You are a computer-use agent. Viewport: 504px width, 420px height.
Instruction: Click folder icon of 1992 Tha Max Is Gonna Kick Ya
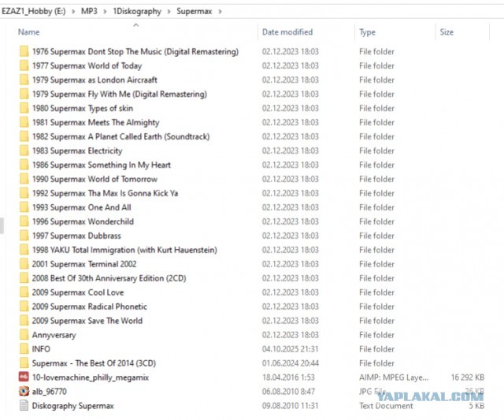coord(24,193)
